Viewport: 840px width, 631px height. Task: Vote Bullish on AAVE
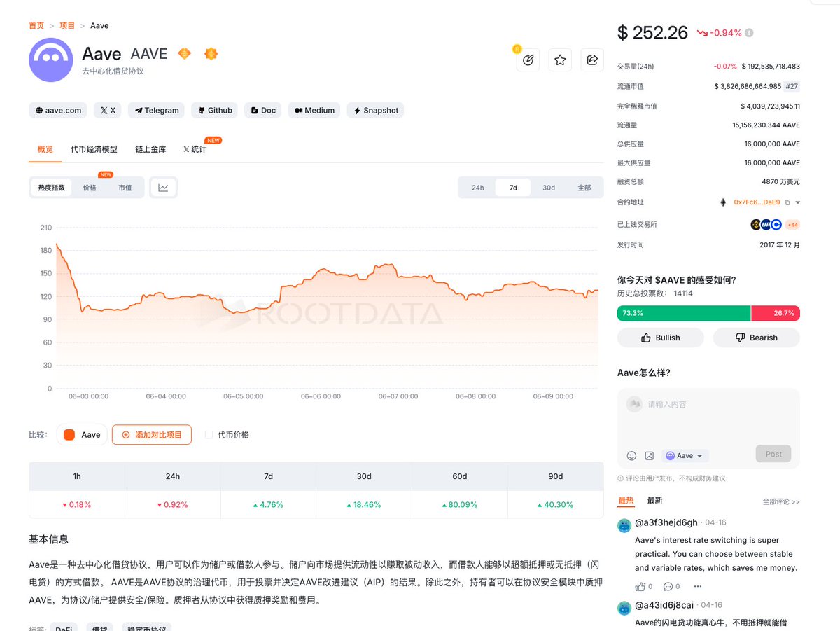click(661, 338)
